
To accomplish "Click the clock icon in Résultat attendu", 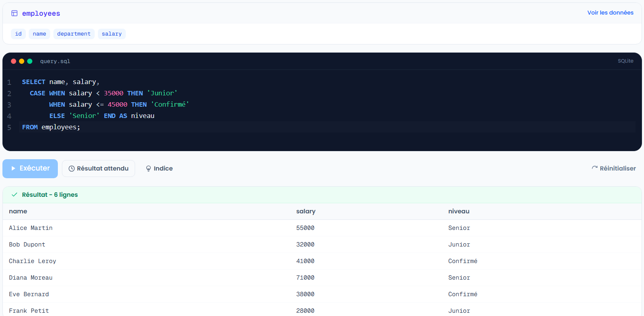I will click(x=72, y=169).
